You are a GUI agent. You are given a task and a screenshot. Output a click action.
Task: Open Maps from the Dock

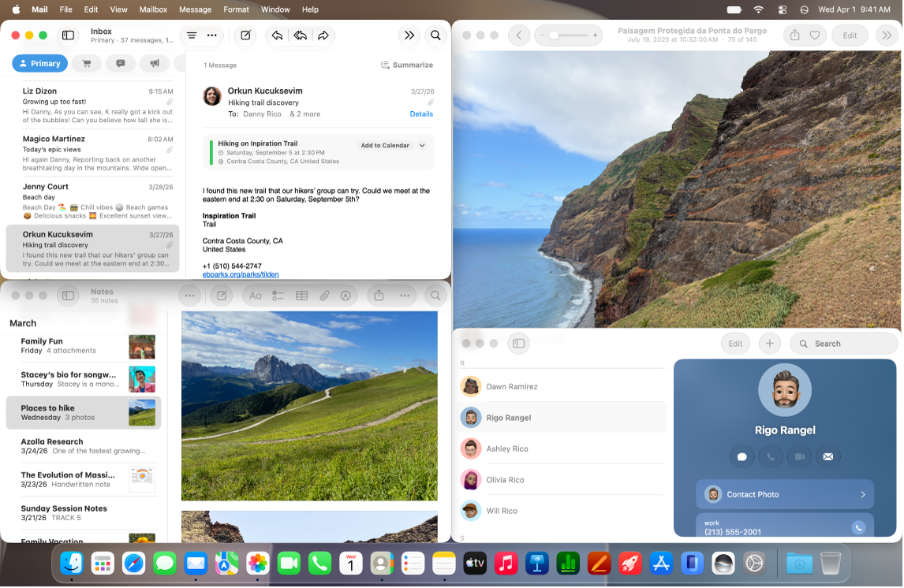tap(226, 564)
